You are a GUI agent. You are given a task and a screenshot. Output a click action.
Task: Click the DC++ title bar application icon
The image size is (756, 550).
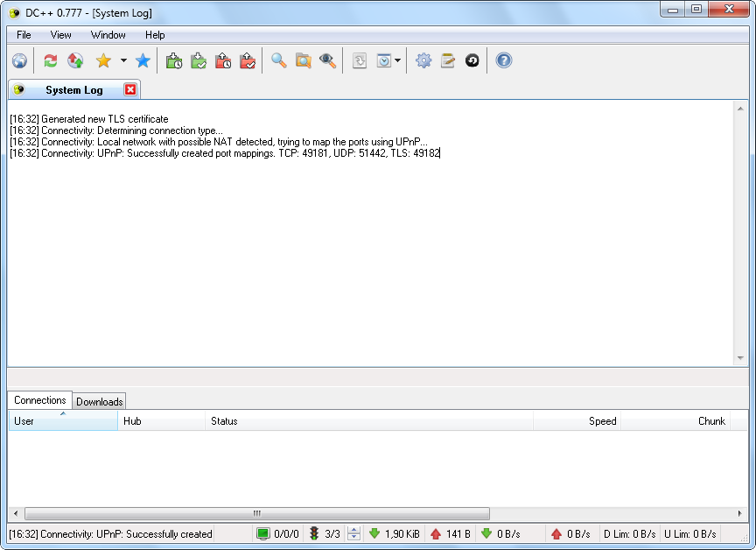[15, 13]
